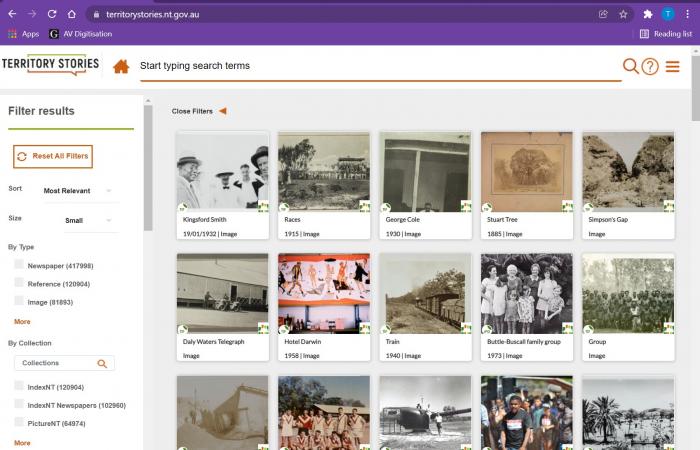The width and height of the screenshot is (700, 450).
Task: Click the '1973 | Image' text
Action: pos(504,356)
